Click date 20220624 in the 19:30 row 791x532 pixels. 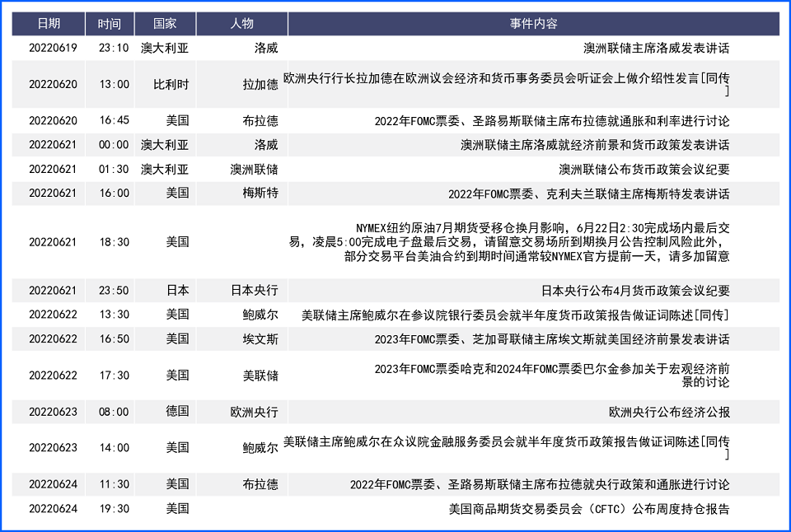tap(53, 509)
